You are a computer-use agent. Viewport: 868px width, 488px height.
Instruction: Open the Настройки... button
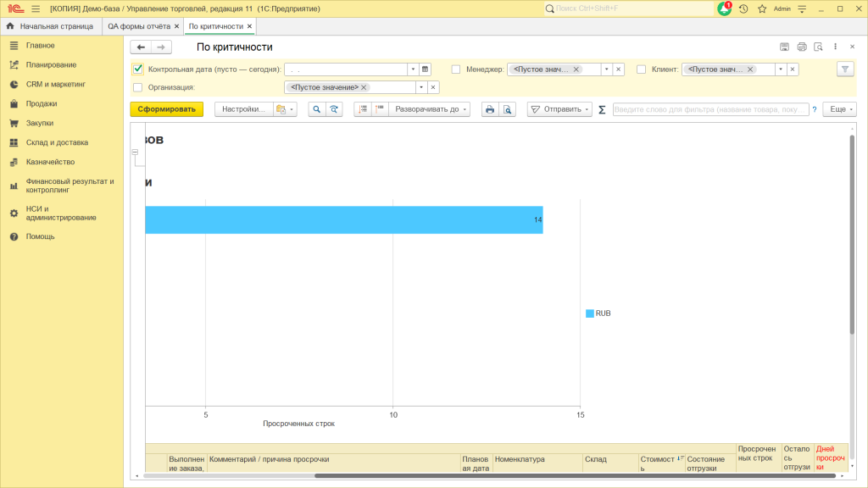tap(243, 109)
